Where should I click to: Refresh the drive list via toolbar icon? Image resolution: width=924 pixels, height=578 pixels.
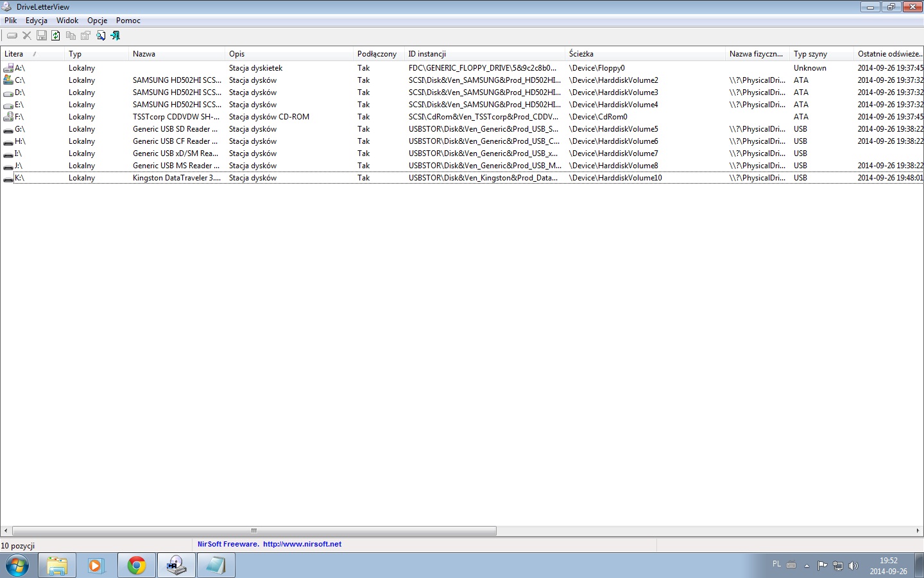coord(56,36)
